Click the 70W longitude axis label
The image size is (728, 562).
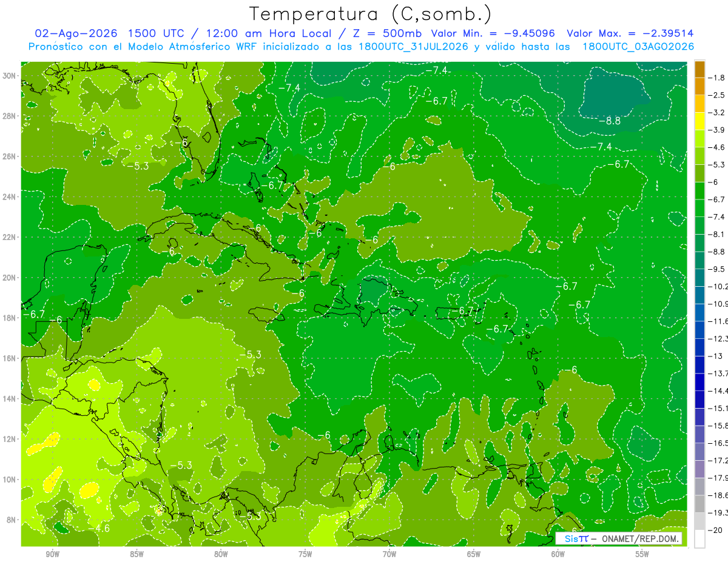389,554
